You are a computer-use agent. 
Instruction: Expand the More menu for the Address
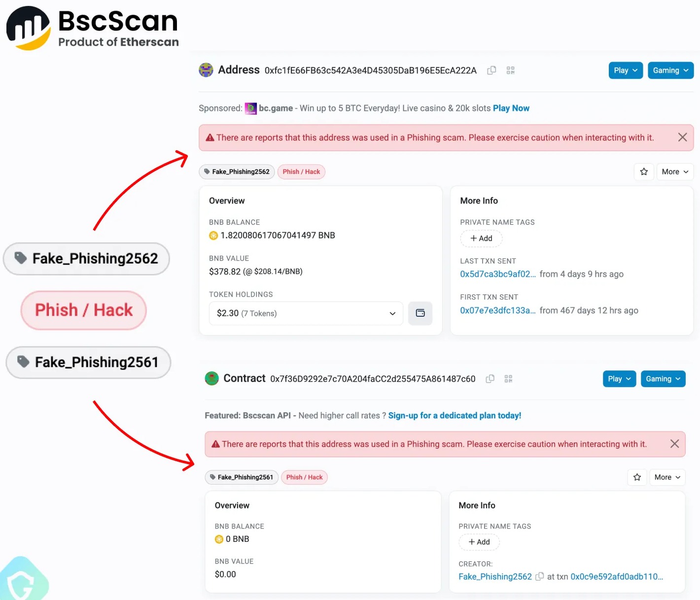coord(675,172)
